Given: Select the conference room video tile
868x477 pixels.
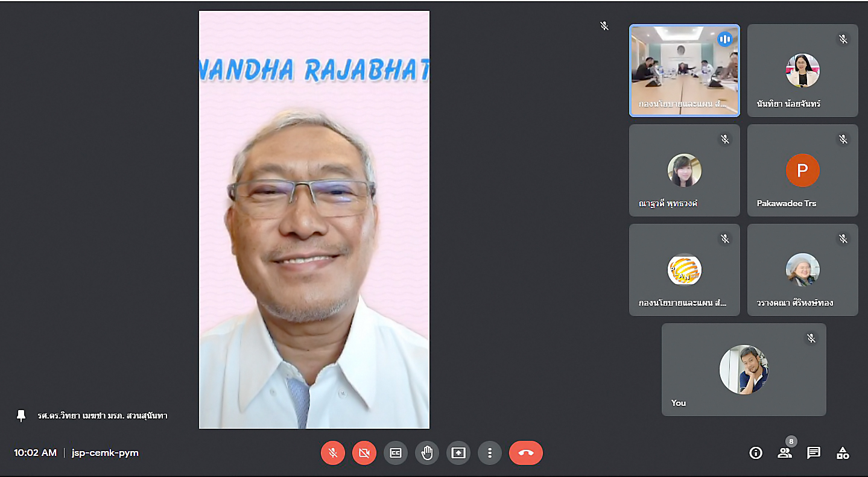Looking at the screenshot, I should (684, 71).
